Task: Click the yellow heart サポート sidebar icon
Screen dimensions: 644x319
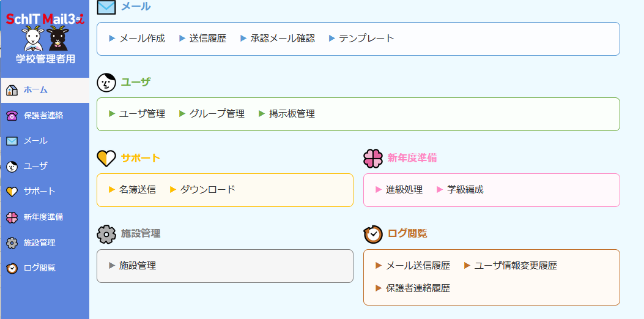Action: click(x=12, y=192)
